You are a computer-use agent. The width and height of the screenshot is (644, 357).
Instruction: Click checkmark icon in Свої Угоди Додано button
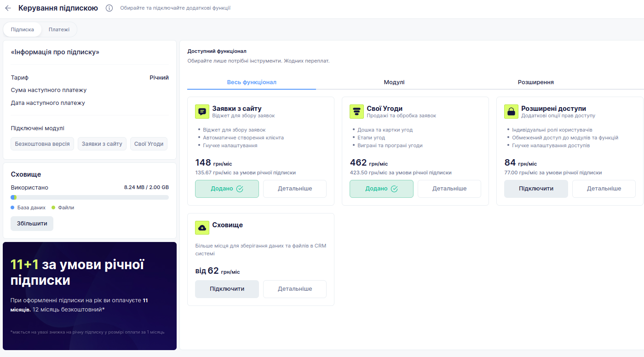(x=394, y=189)
